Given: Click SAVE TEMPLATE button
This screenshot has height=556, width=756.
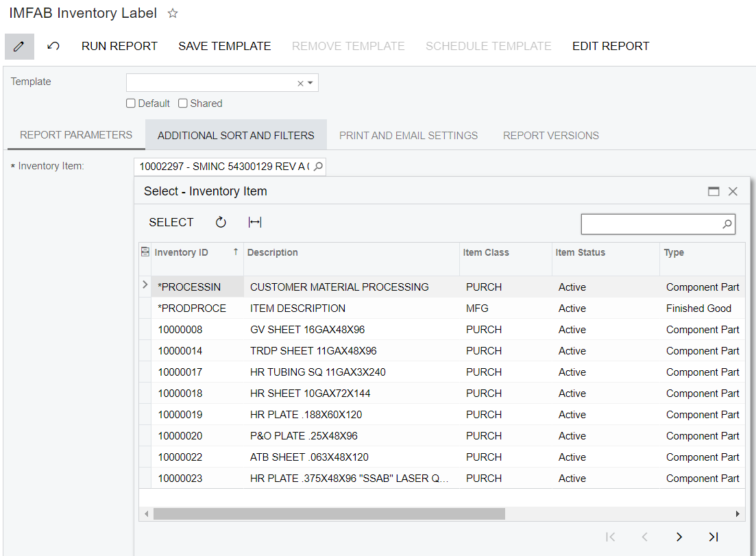Looking at the screenshot, I should tap(225, 47).
